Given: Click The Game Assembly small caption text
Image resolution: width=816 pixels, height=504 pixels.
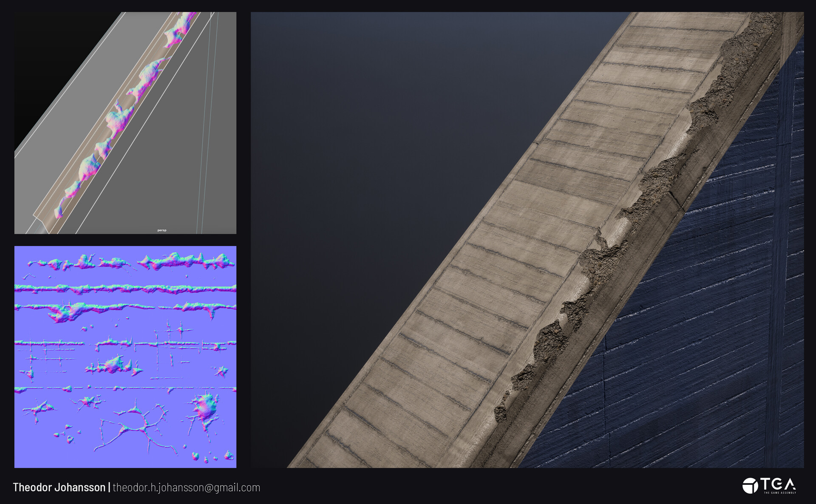Looking at the screenshot, I should 779,493.
